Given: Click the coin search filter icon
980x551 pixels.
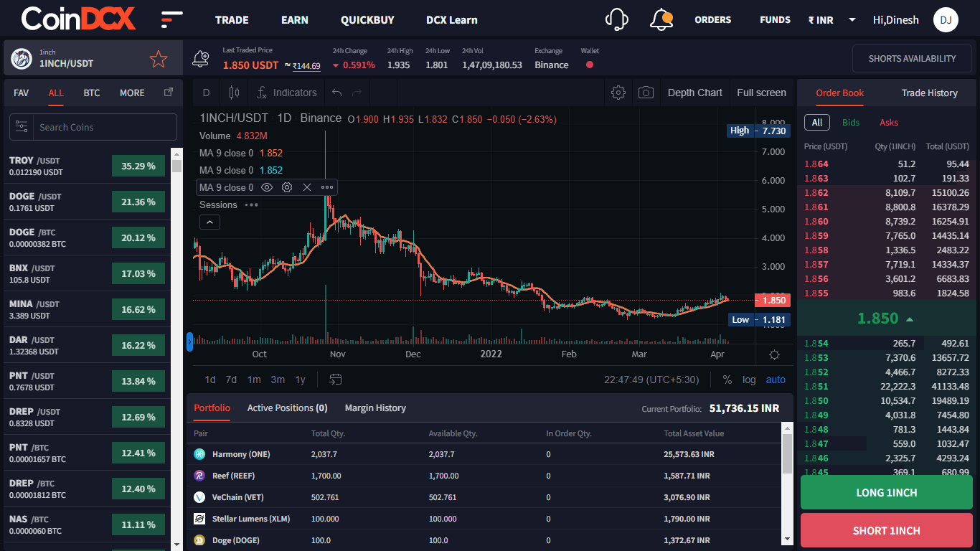Looking at the screenshot, I should click(x=22, y=127).
